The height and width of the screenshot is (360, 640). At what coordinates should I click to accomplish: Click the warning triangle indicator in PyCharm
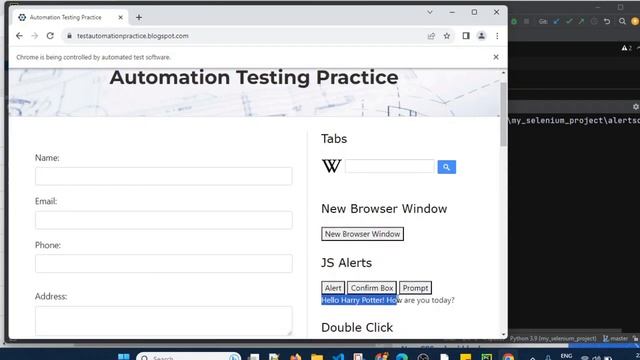pos(624,48)
